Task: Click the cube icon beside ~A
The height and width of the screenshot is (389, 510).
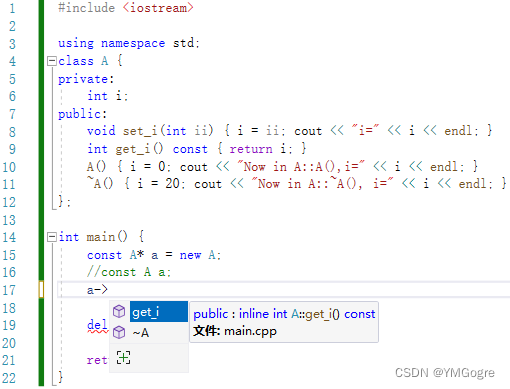Action: click(119, 332)
